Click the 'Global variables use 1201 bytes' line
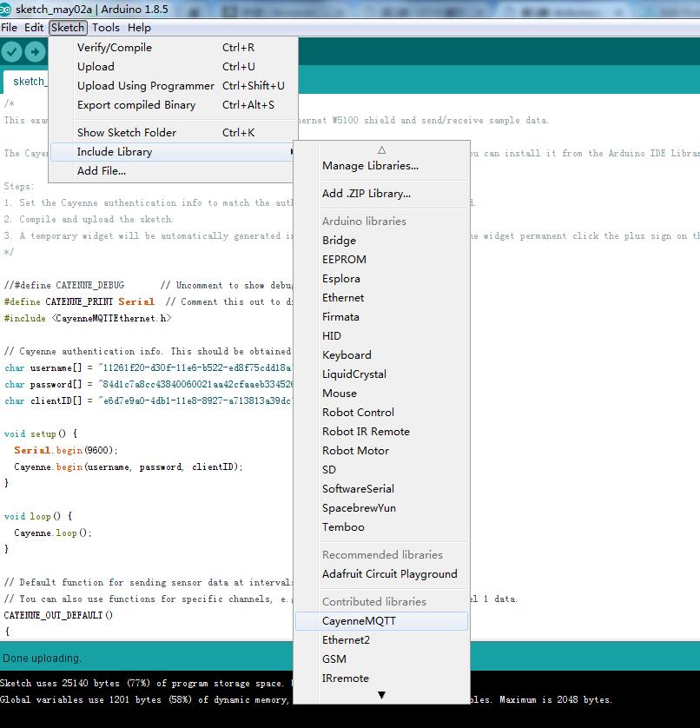 pyautogui.click(x=145, y=699)
